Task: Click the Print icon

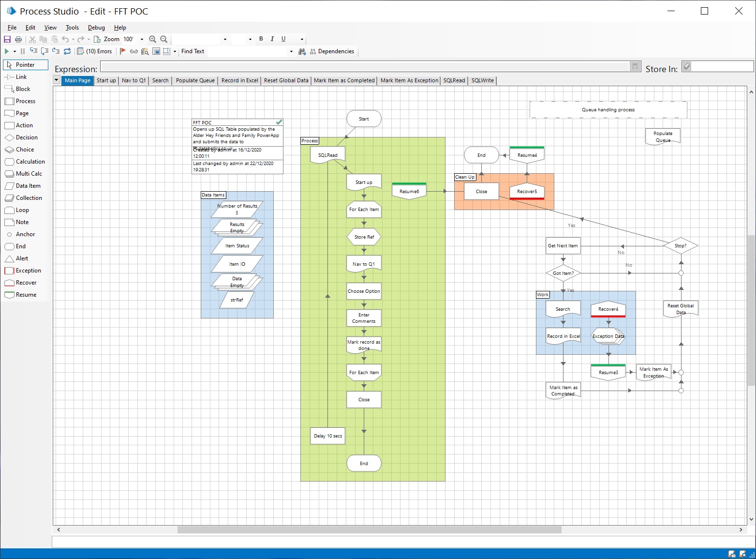Action: [x=18, y=39]
